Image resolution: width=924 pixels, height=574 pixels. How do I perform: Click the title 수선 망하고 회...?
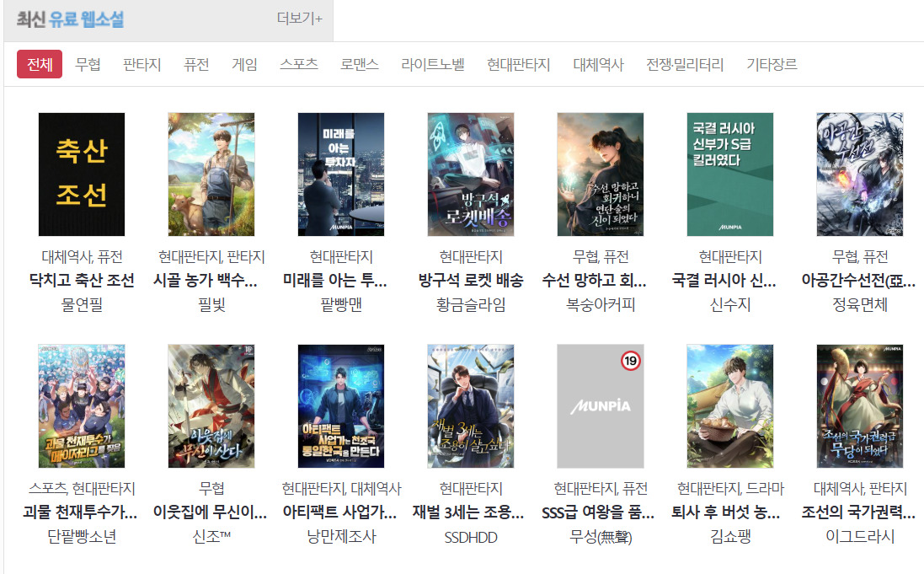(594, 280)
